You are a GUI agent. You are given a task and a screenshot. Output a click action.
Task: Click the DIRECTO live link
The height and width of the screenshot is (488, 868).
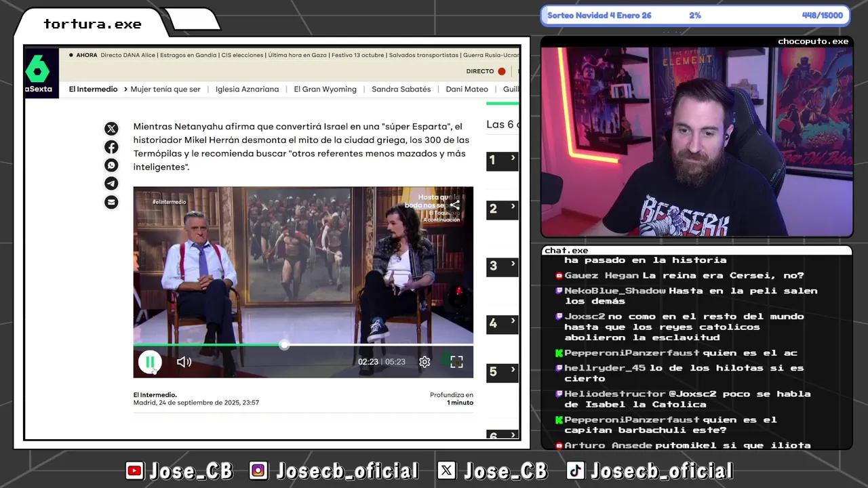pyautogui.click(x=480, y=71)
